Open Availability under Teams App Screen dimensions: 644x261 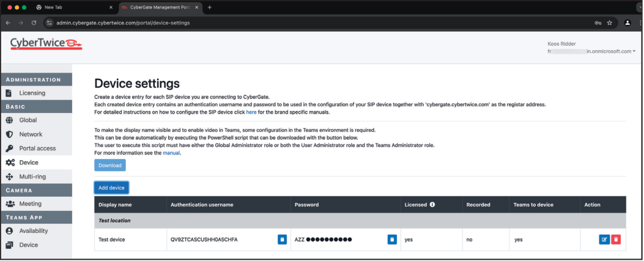(36, 230)
